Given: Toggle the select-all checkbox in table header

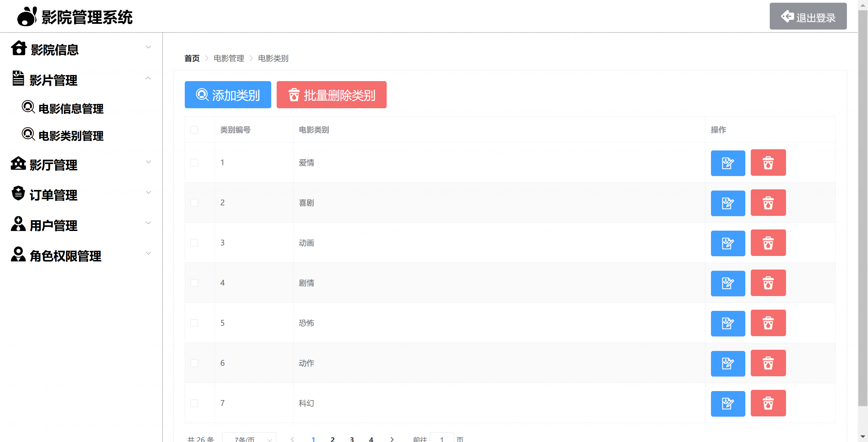Looking at the screenshot, I should pos(194,130).
